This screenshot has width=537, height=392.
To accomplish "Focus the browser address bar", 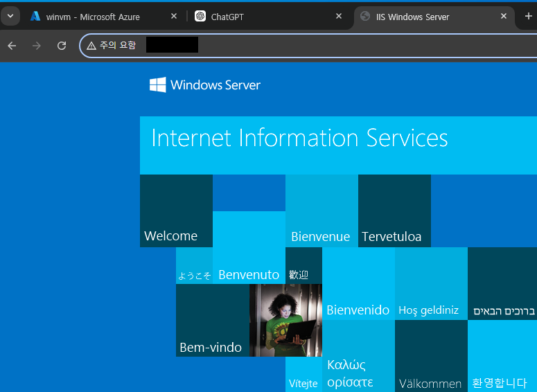I will pyautogui.click(x=308, y=46).
